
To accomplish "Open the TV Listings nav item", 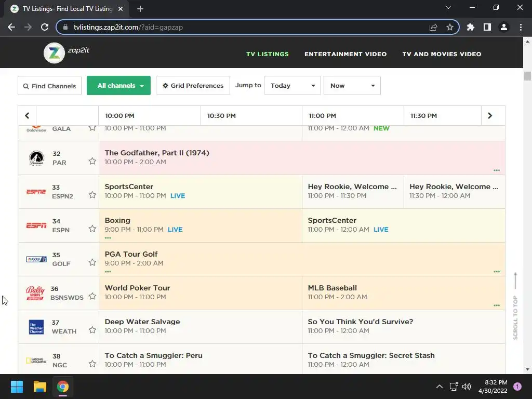I will [268, 54].
